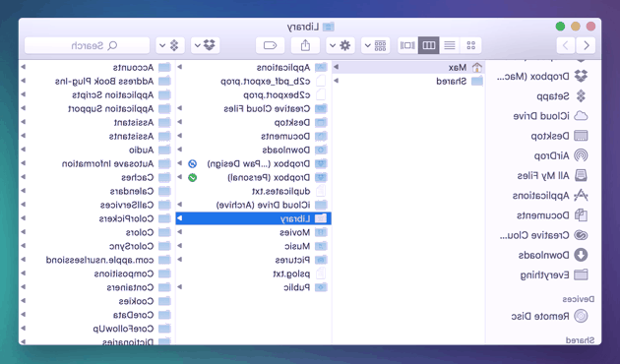The image size is (620, 364).
Task: Click the highlighted Library folder row
Action: pos(254,218)
